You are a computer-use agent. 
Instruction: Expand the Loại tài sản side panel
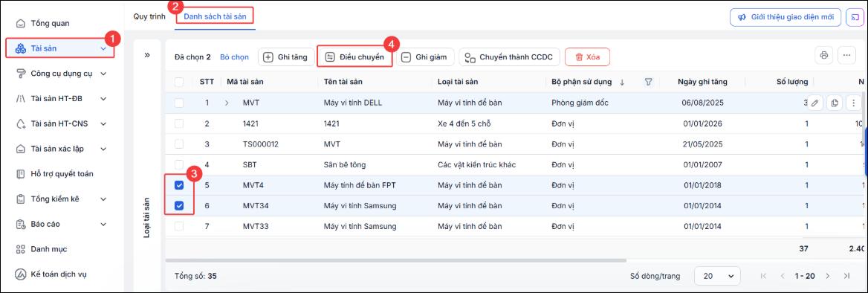pyautogui.click(x=147, y=55)
